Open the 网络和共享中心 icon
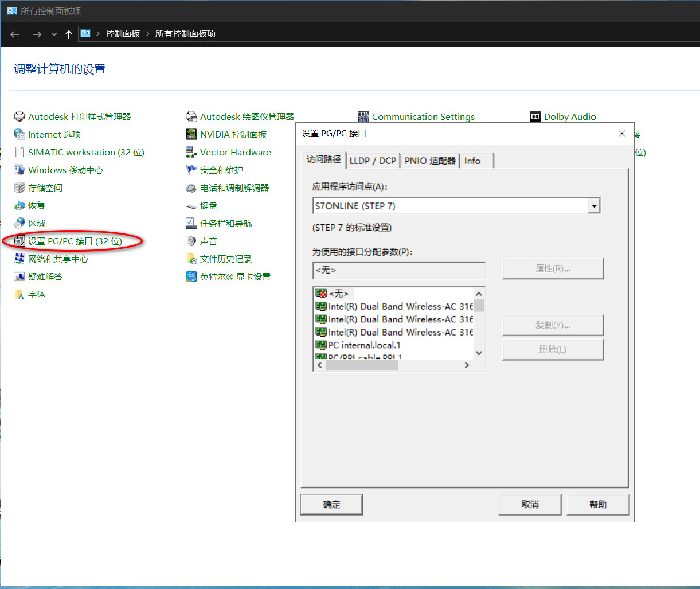 [19, 259]
